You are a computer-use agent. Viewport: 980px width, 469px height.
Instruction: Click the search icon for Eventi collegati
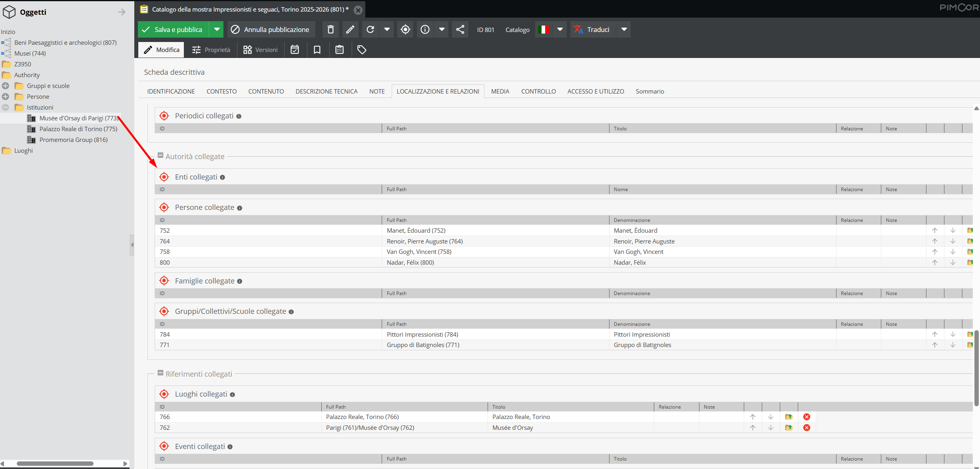(x=164, y=446)
